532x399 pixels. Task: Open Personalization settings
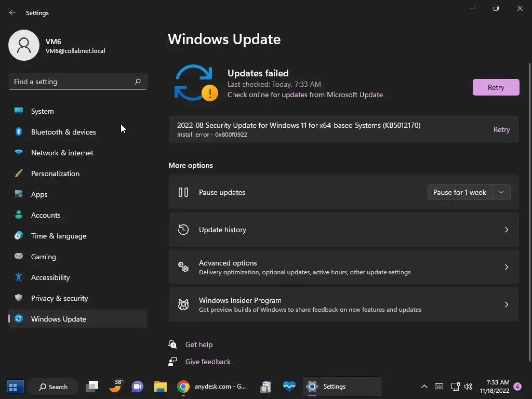tap(78, 174)
